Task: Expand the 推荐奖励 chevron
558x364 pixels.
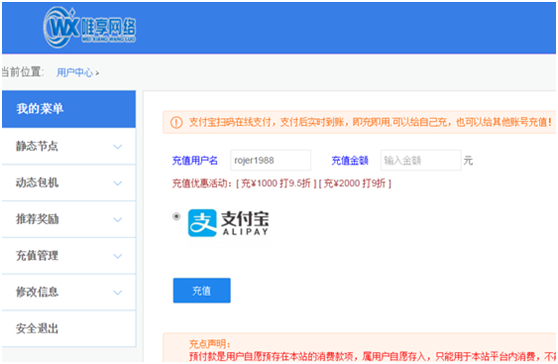Action: [x=117, y=220]
